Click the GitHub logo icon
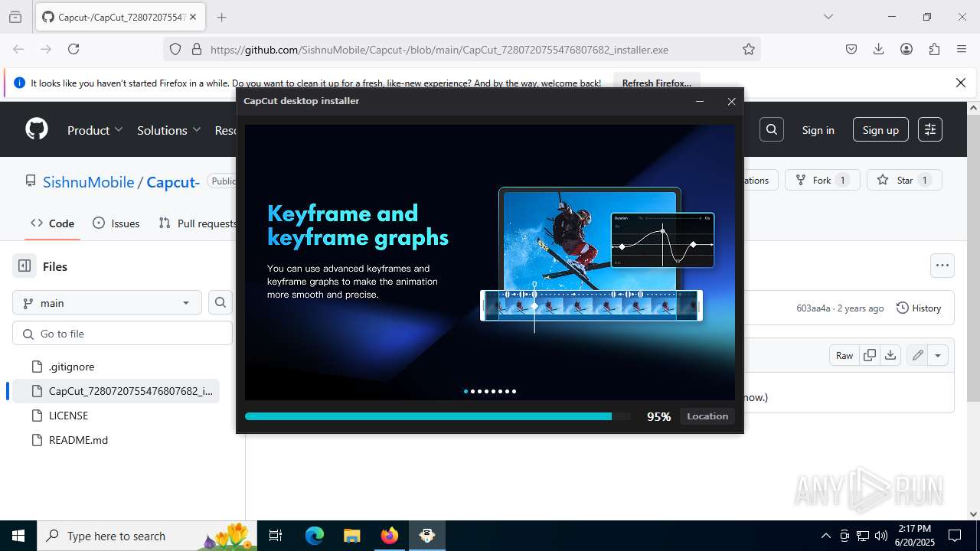980x551 pixels. click(37, 129)
